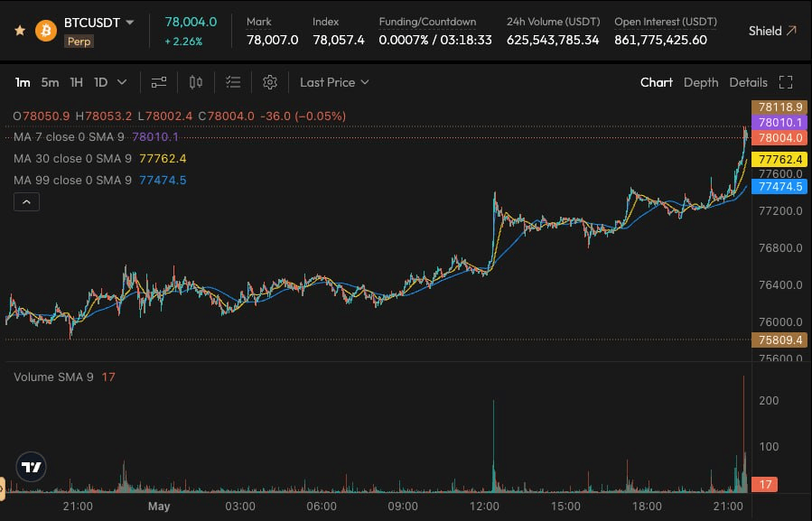The image size is (812, 521).
Task: Click the OHLC readout C78004.0
Action: 227,116
